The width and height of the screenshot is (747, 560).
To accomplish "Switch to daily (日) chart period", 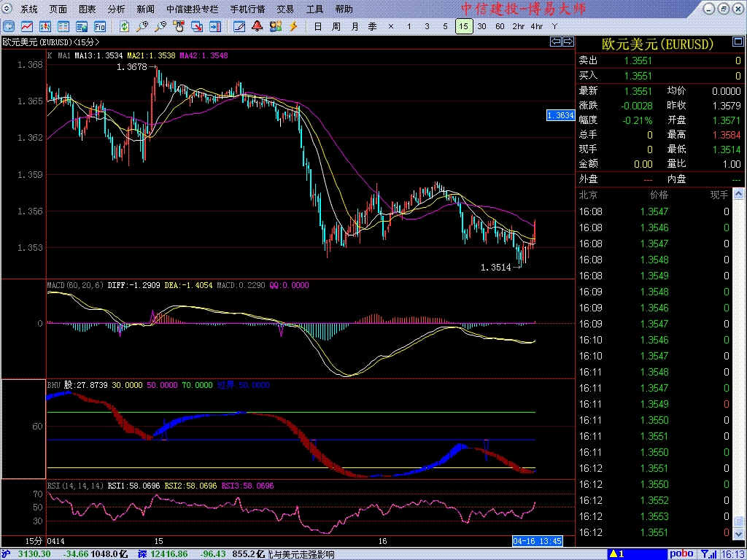I will tap(317, 26).
